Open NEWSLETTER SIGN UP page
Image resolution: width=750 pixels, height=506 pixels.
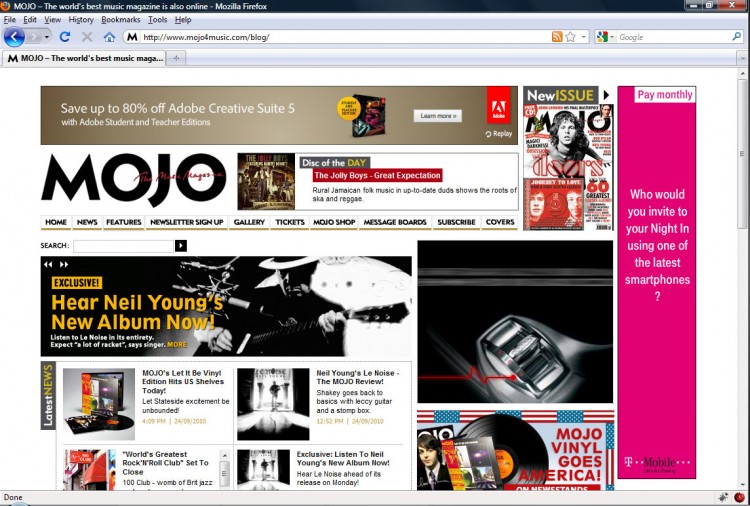187,222
